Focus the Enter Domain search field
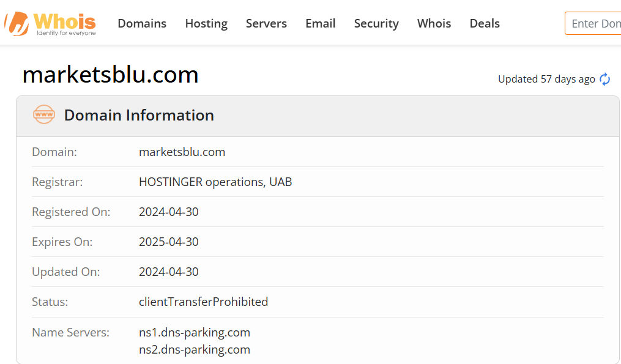This screenshot has width=621, height=364. tap(593, 23)
